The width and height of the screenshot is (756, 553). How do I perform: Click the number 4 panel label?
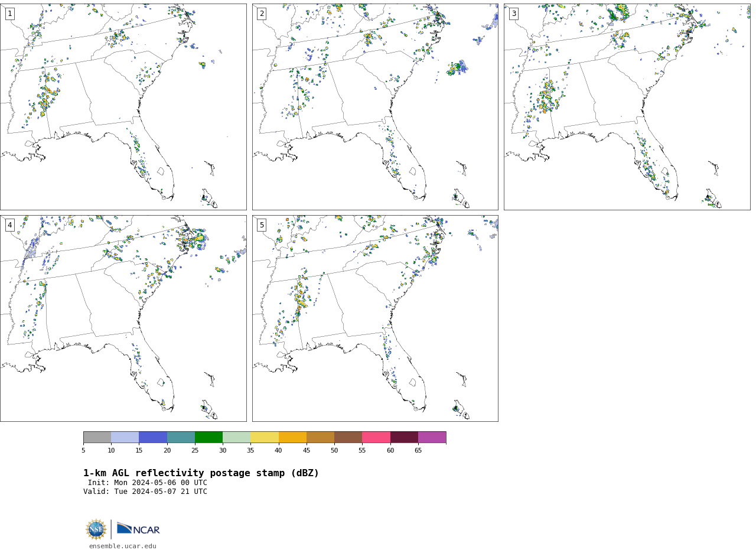9,225
